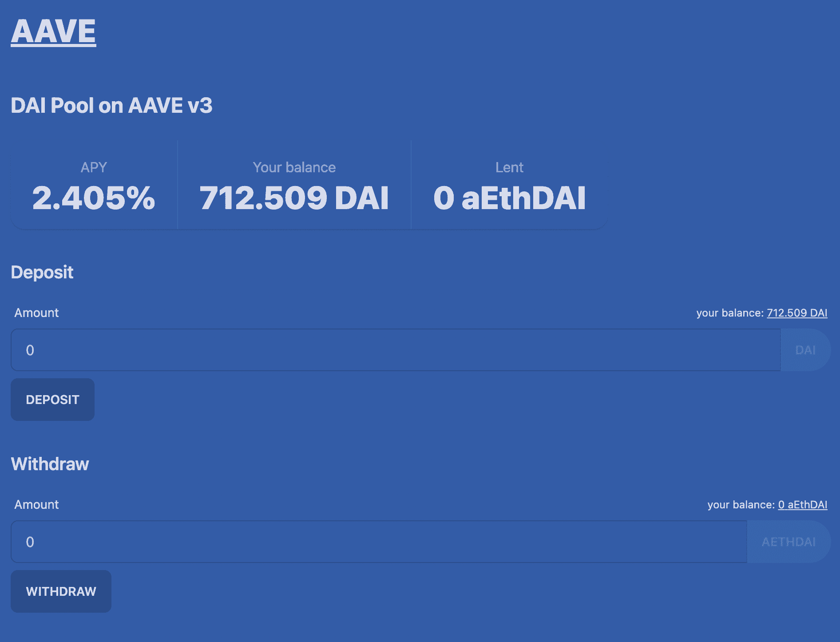This screenshot has width=840, height=642.
Task: Click the Lent stat label
Action: pos(509,167)
